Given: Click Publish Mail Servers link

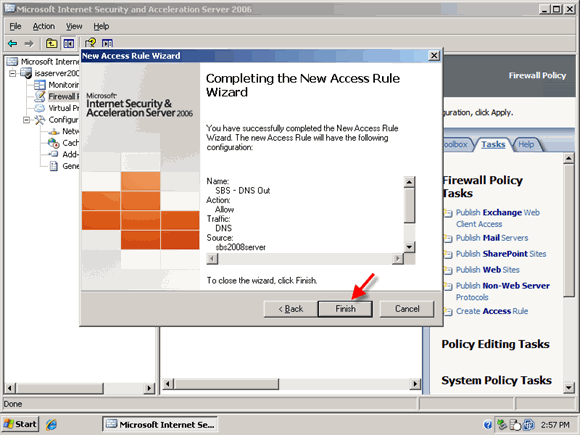Looking at the screenshot, I should [x=492, y=238].
